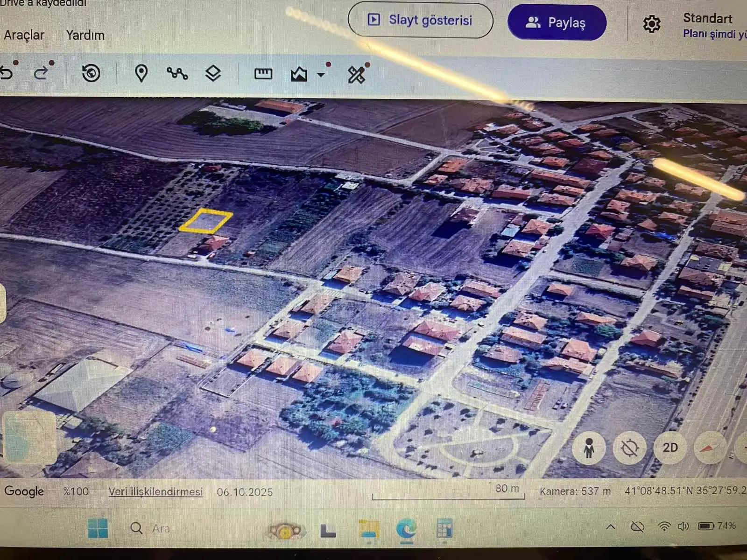Image resolution: width=747 pixels, height=560 pixels.
Task: Add a placemark pin
Action: pos(141,73)
